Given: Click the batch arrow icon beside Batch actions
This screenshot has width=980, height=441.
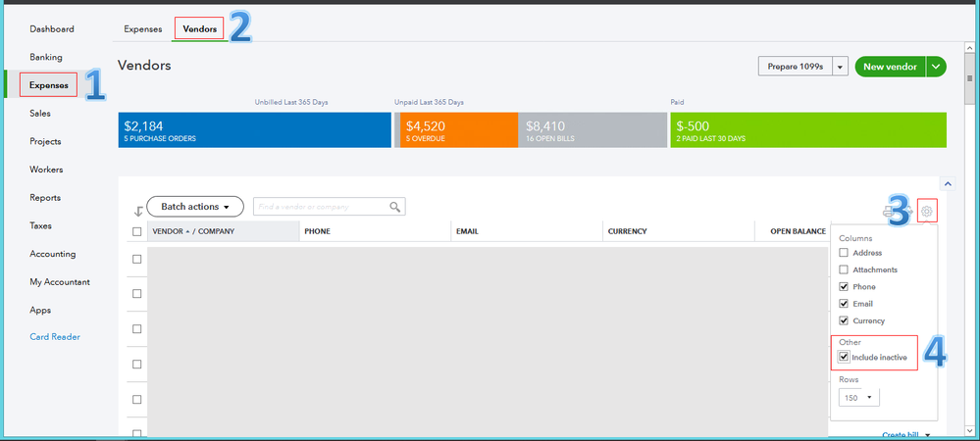Looking at the screenshot, I should point(138,212).
